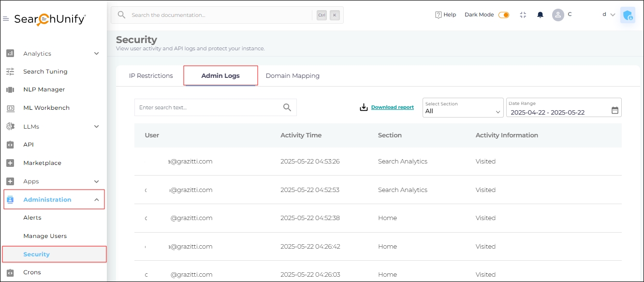Click the fullscreen collapse icon
644x282 pixels.
pyautogui.click(x=523, y=15)
